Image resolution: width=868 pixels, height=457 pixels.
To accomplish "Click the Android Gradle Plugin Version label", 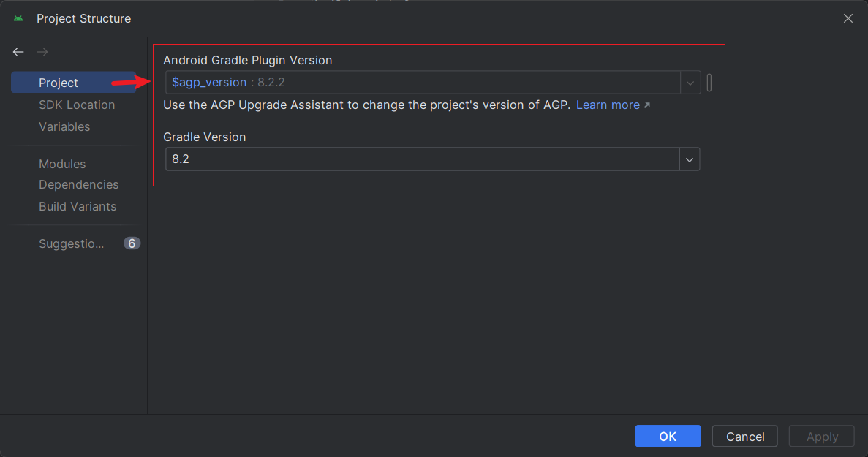I will tap(247, 60).
